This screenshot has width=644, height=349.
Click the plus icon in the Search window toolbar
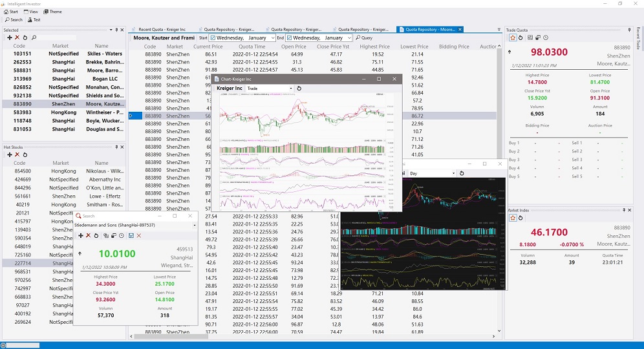[x=80, y=236]
